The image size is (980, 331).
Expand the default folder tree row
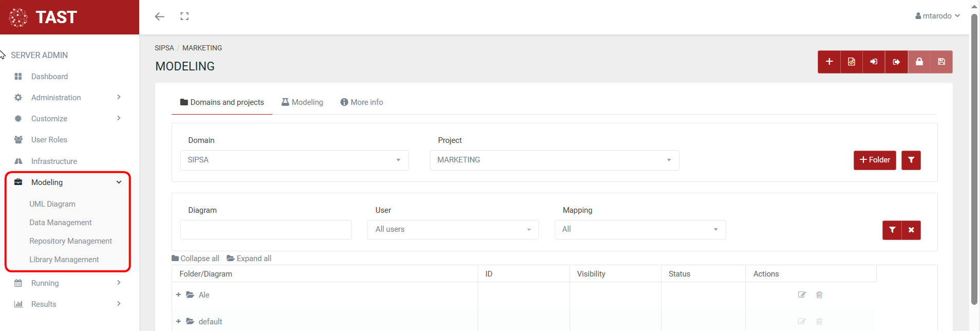(178, 322)
